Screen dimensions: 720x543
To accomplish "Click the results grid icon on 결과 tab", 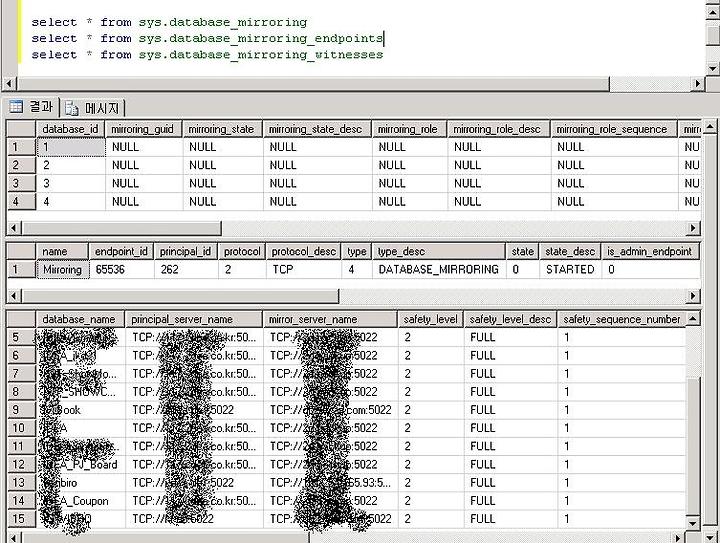I will 16,107.
